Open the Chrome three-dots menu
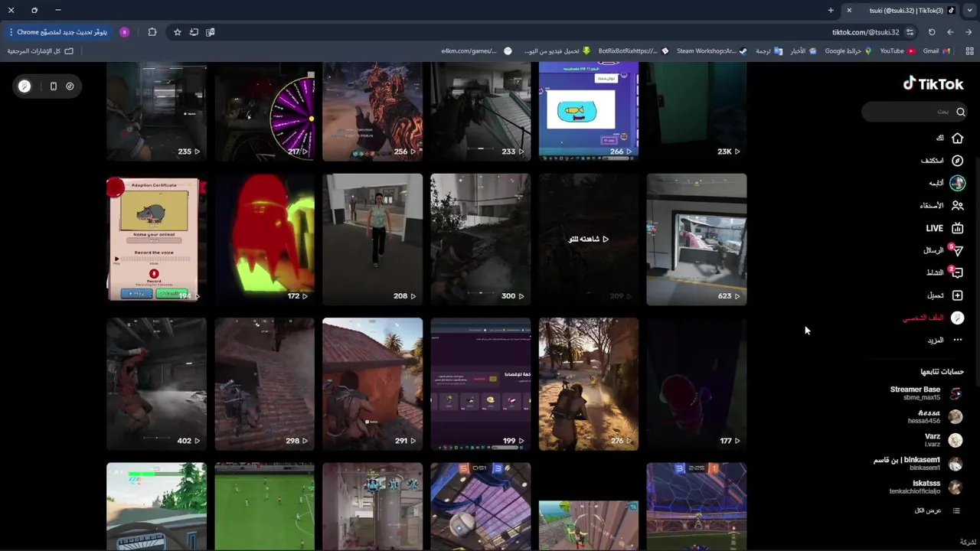The height and width of the screenshot is (551, 980). (11, 32)
